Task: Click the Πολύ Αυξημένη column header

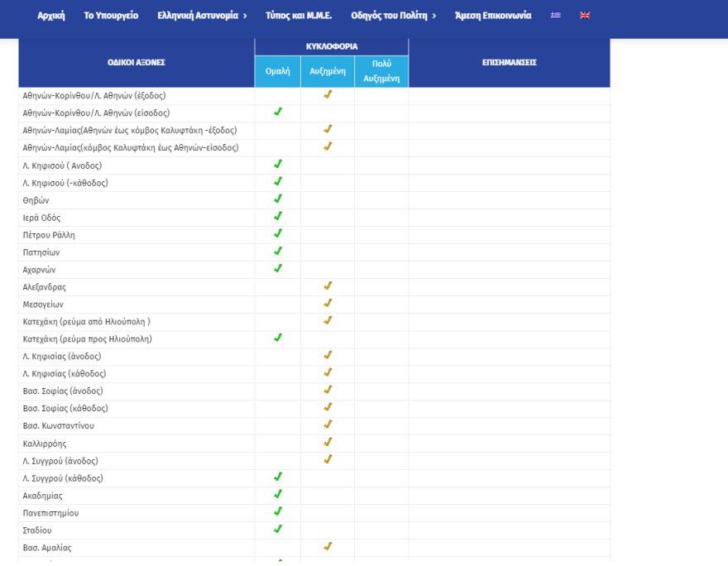Action: [x=381, y=71]
